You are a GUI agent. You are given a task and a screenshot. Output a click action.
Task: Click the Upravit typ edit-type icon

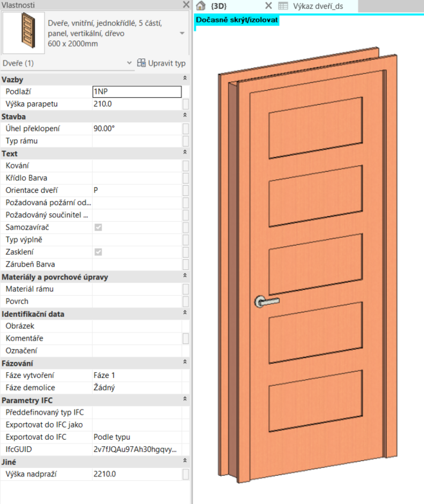tap(142, 63)
